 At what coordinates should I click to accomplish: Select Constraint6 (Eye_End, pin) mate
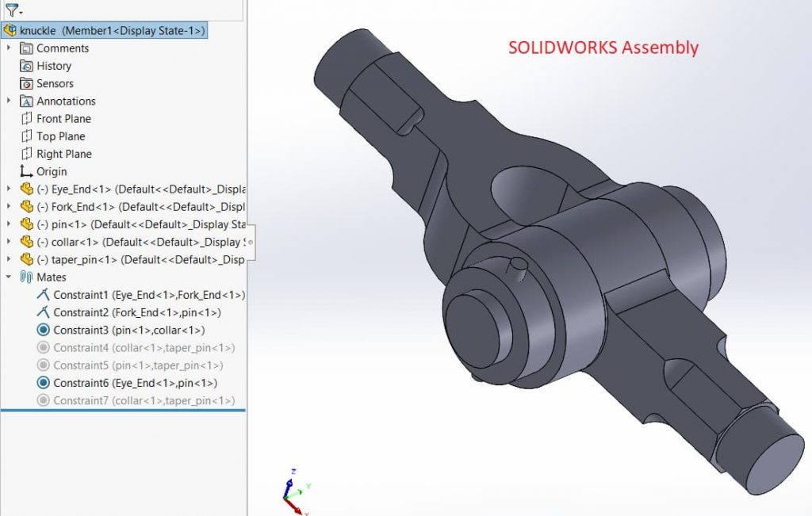[x=135, y=383]
